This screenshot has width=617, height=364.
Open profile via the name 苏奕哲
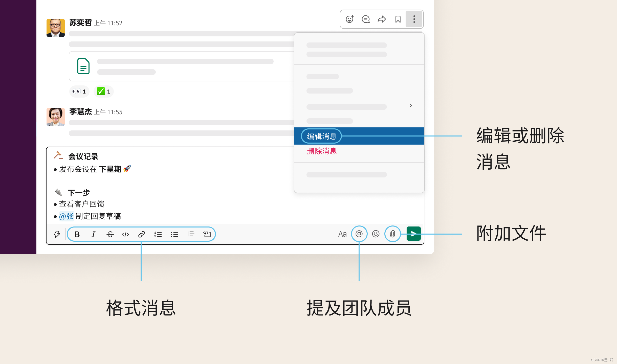coord(81,23)
